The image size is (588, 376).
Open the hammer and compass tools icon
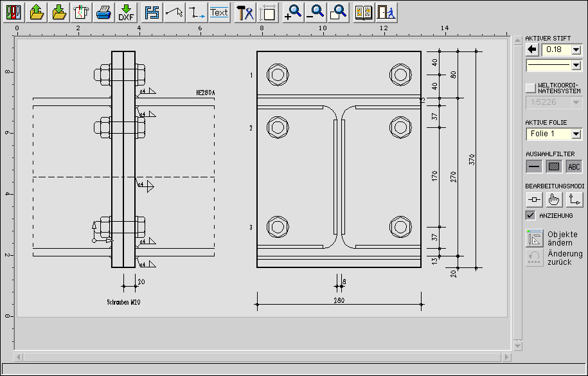pos(245,12)
